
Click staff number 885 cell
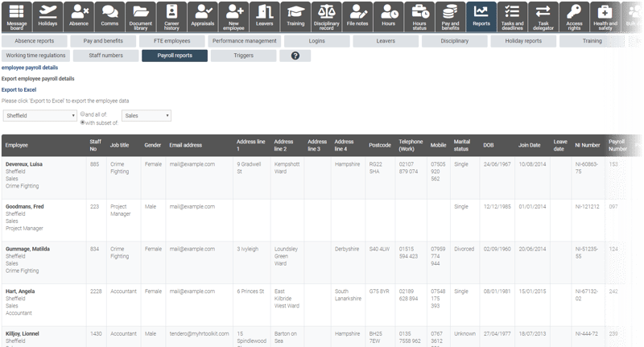point(95,164)
